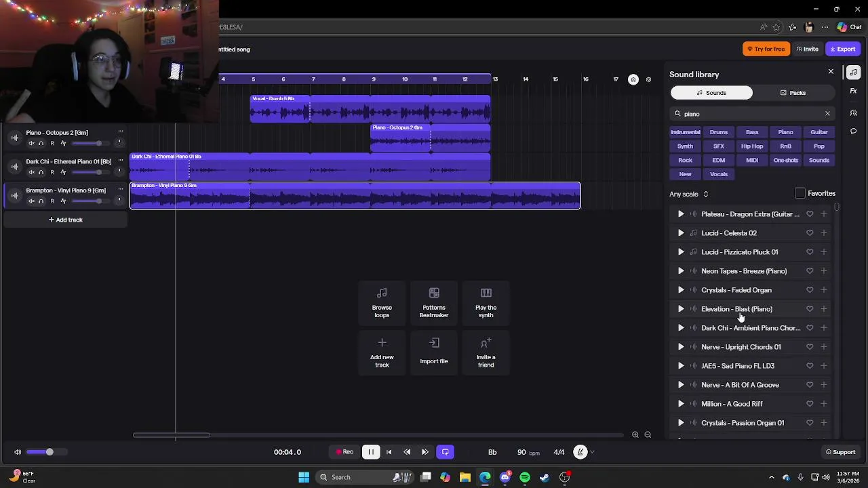This screenshot has height=488, width=868.
Task: Mute the Brampton - Vinyl Piano 9 track
Action: [x=31, y=201]
